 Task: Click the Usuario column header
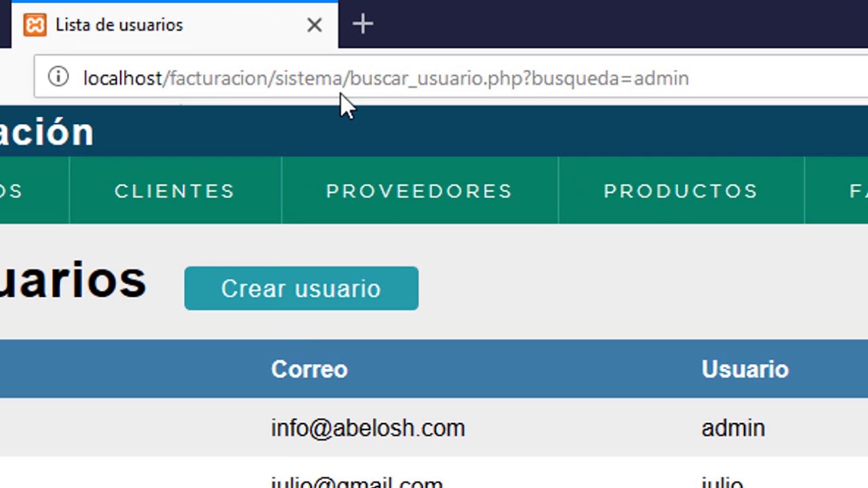[745, 369]
